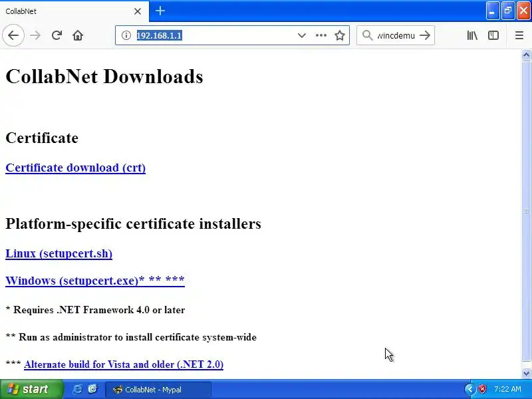The width and height of the screenshot is (532, 399).
Task: Bookmark this page with the star
Action: (340, 35)
